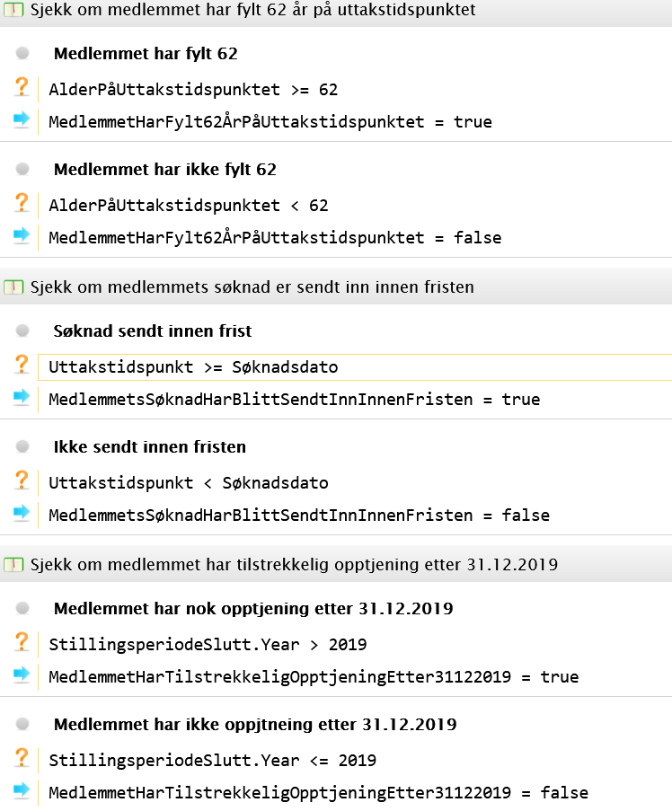The width and height of the screenshot is (672, 811).
Task: Toggle grey dot for Medlemmet har nok opptjening
Action: tap(22, 608)
